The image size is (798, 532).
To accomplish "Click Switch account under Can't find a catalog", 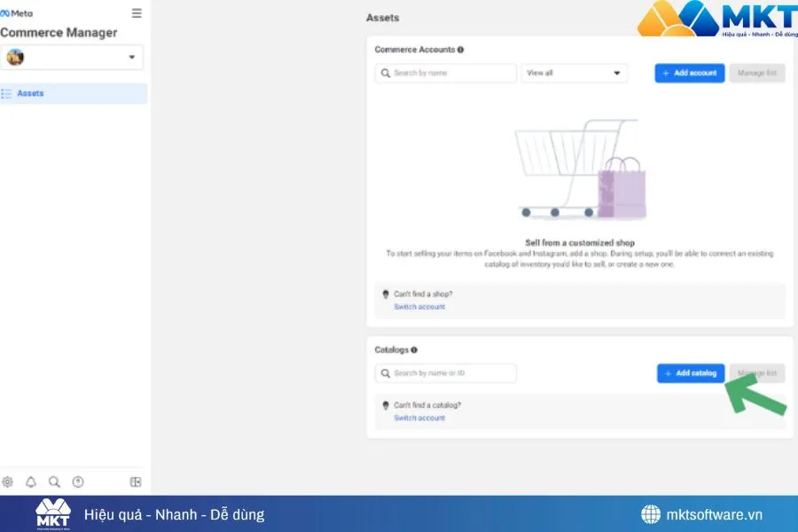I will tap(419, 418).
